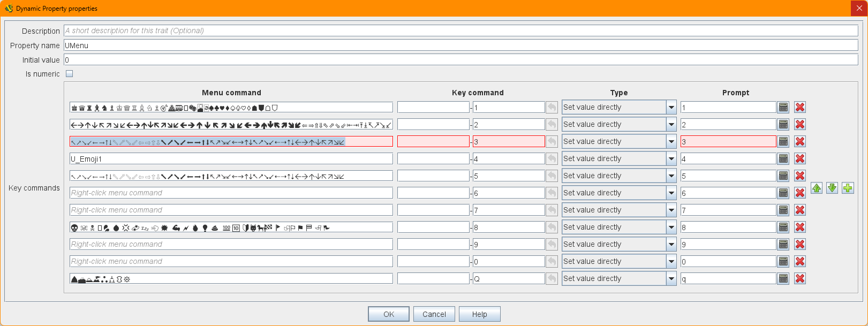Expand Type dropdown in the first row
This screenshot has width=868, height=326.
point(671,107)
